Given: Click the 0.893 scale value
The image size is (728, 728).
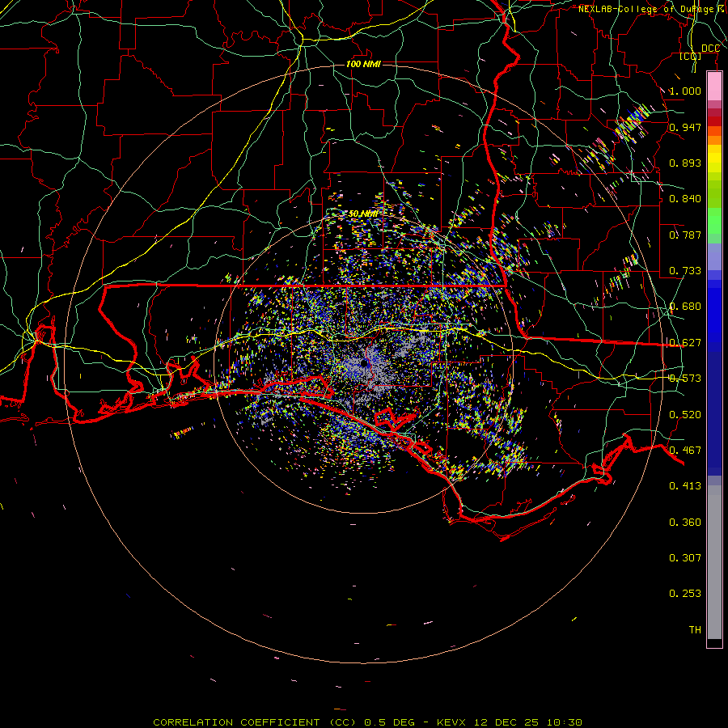Looking at the screenshot, I should point(685,163).
